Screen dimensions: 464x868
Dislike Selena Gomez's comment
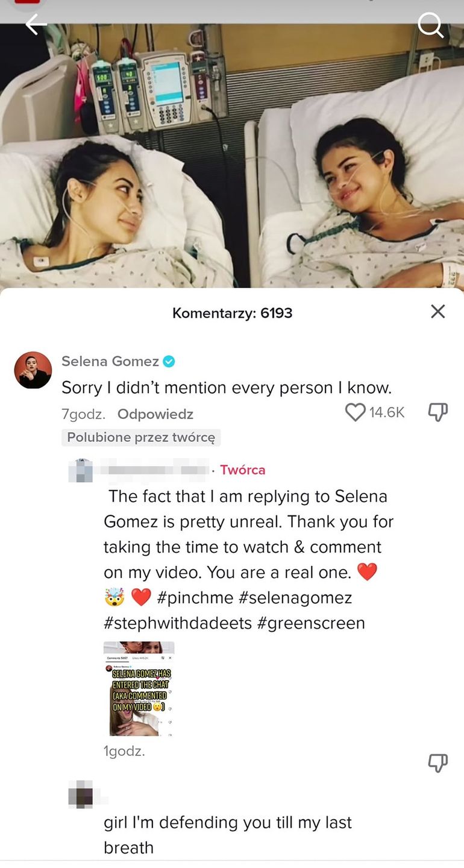pyautogui.click(x=438, y=412)
